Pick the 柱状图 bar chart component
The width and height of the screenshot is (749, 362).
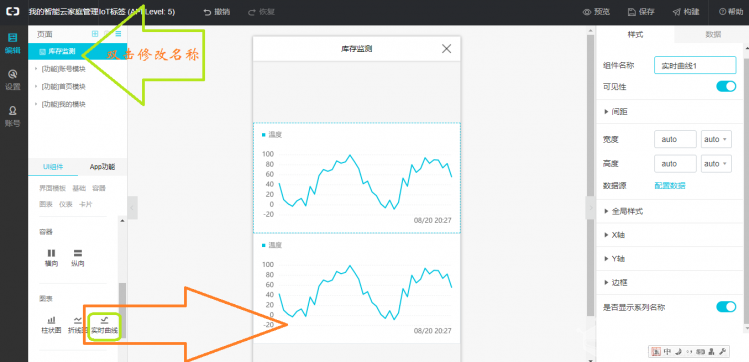(51, 325)
